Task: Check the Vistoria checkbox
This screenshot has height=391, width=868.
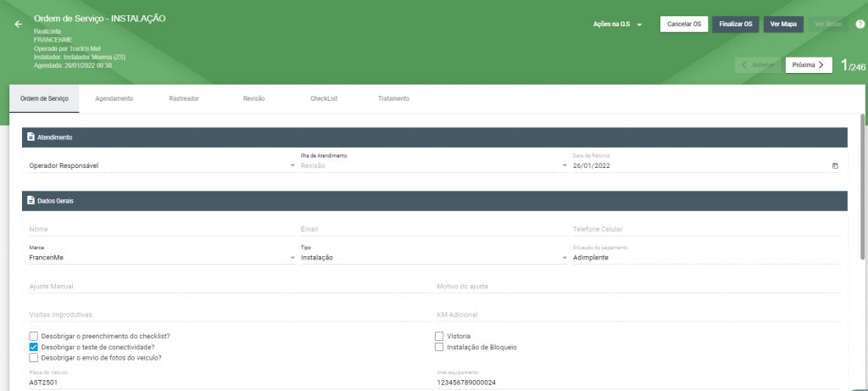Action: click(439, 336)
